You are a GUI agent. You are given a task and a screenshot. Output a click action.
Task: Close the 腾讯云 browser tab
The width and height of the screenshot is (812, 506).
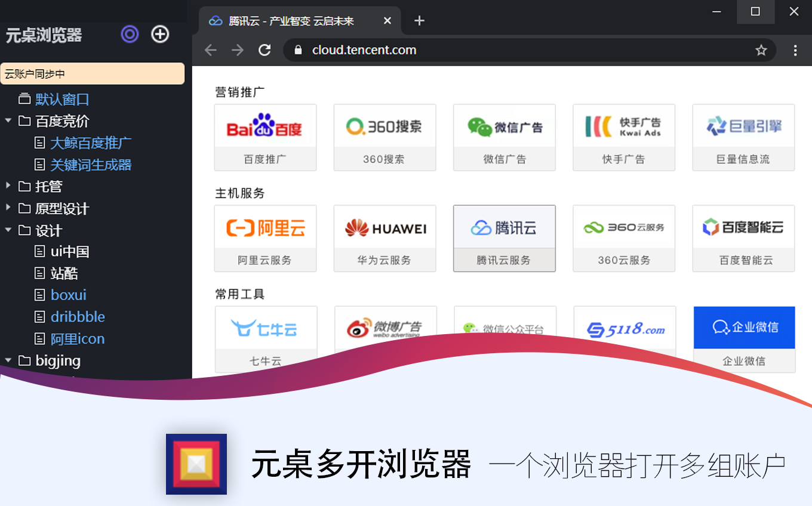pos(387,21)
